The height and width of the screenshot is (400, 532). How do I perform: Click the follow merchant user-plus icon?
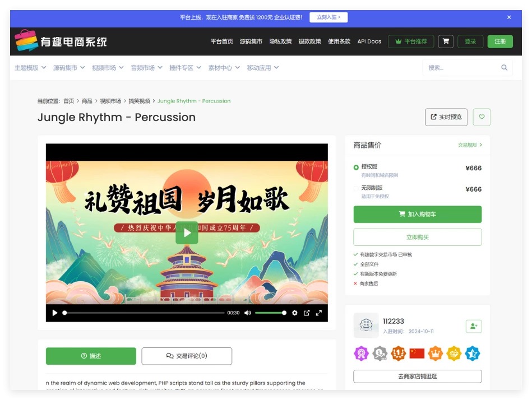(473, 326)
